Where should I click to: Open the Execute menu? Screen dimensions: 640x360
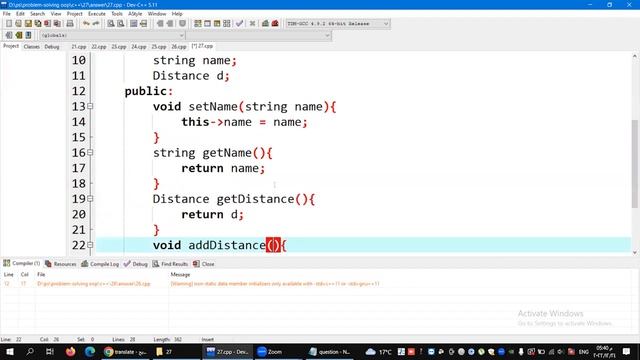(97, 14)
